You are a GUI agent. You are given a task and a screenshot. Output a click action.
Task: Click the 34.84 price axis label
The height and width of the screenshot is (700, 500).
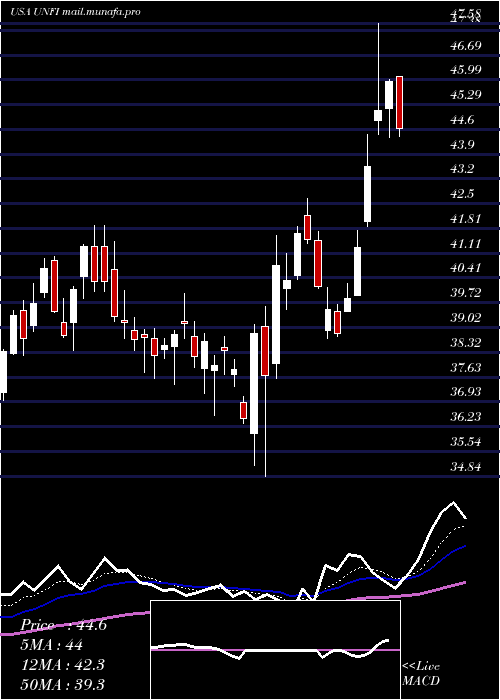point(466,467)
